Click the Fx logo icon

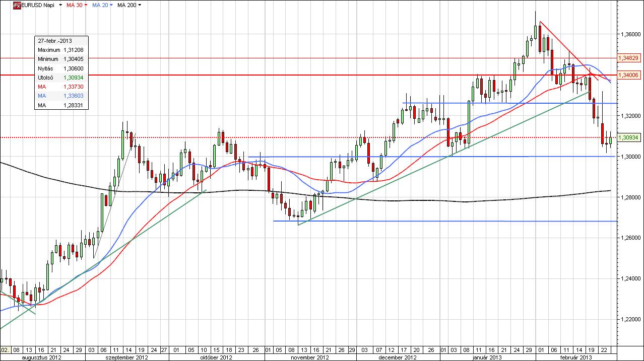click(x=16, y=5)
